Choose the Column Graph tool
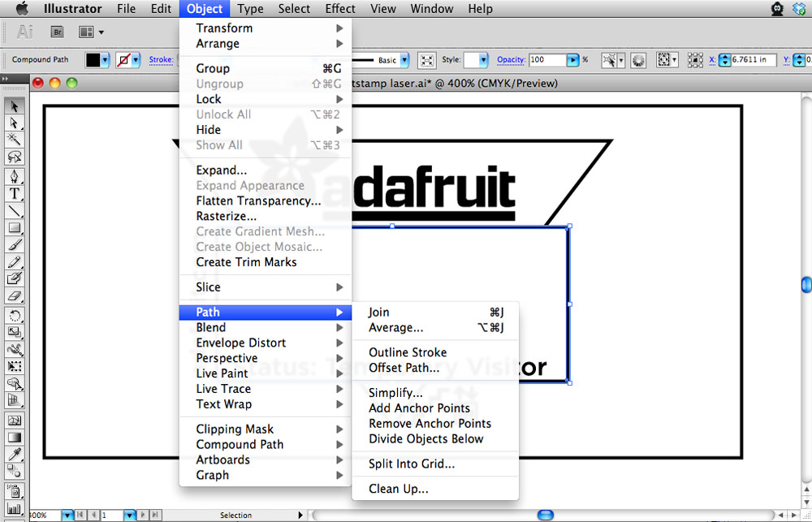 (x=15, y=508)
